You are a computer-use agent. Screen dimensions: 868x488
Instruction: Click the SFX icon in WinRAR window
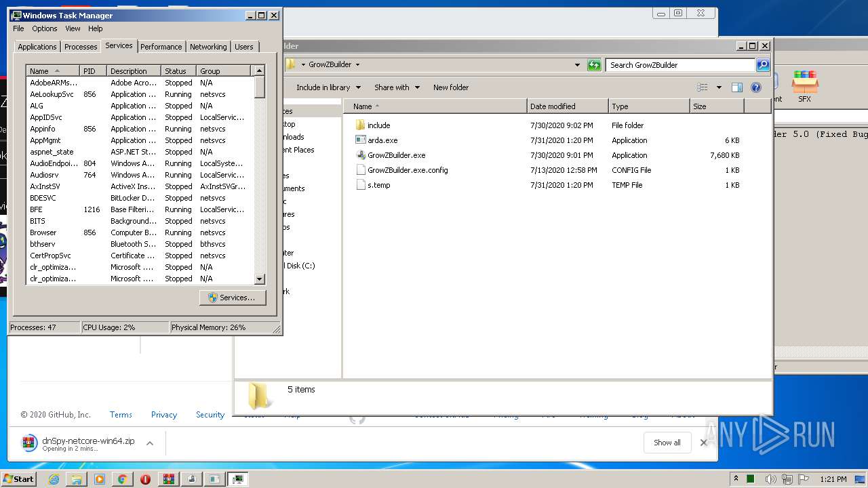point(805,86)
